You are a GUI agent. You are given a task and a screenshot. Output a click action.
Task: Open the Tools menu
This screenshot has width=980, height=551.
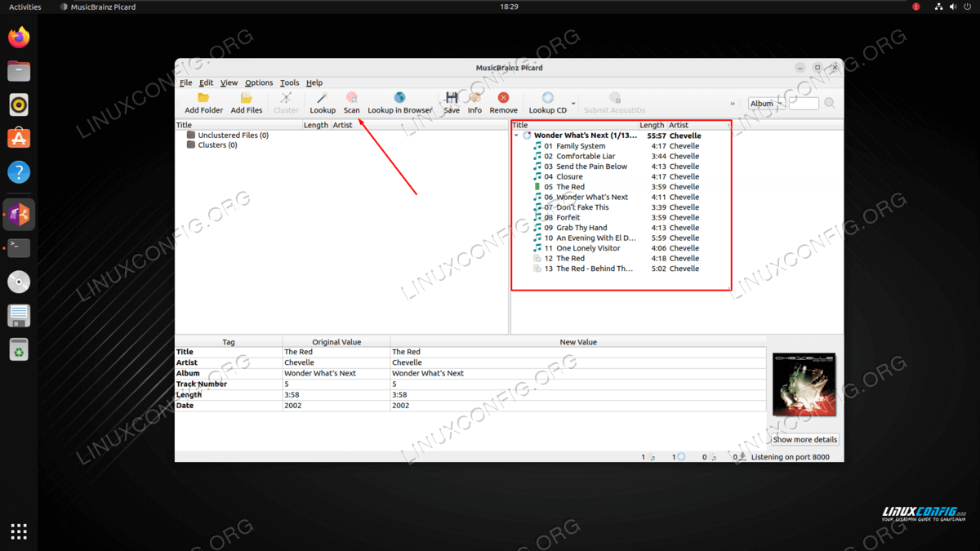pos(289,82)
